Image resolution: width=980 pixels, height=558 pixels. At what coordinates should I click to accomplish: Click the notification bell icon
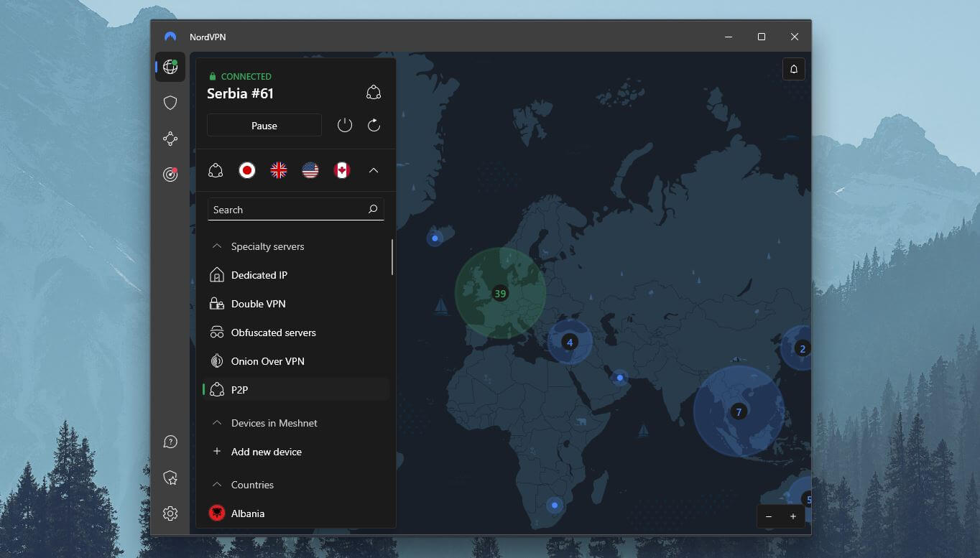point(794,69)
